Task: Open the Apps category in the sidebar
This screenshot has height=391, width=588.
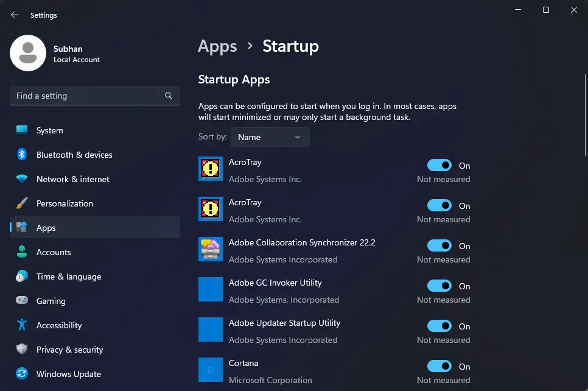Action: coord(95,227)
